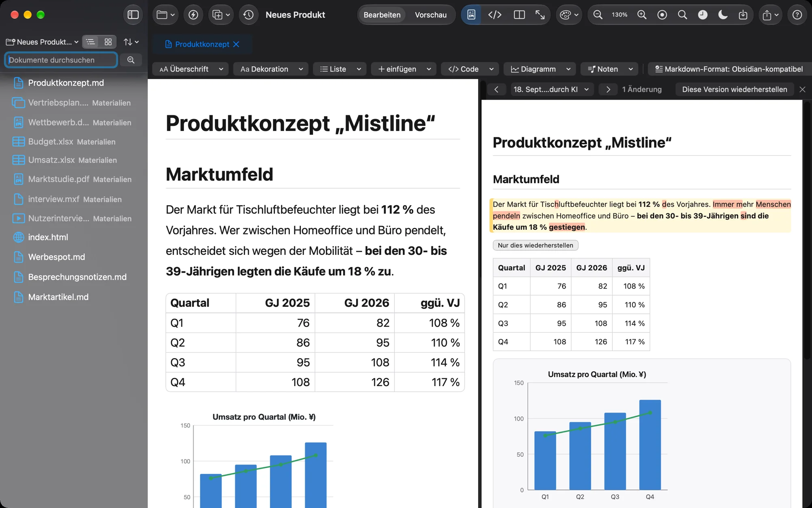812x508 pixels.
Task: Select grid view in the sidebar
Action: click(x=108, y=42)
